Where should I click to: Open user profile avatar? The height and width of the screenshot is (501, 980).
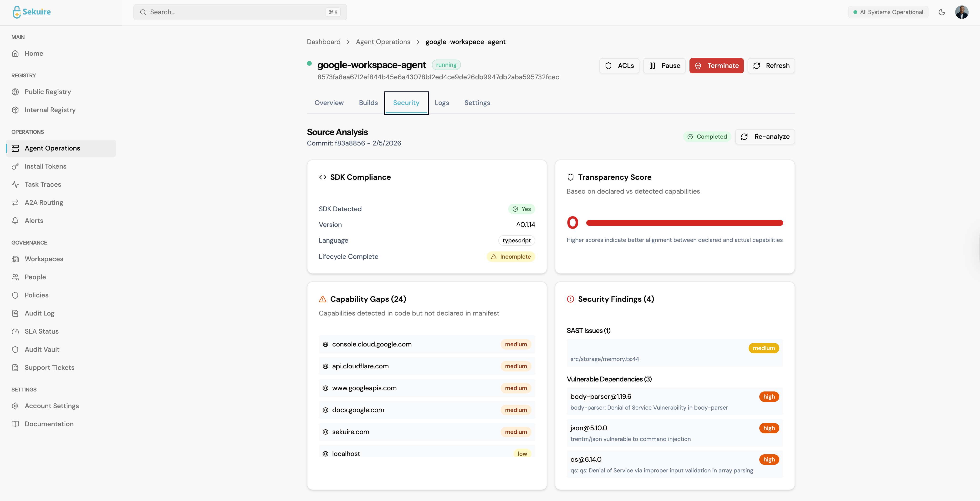pyautogui.click(x=961, y=12)
